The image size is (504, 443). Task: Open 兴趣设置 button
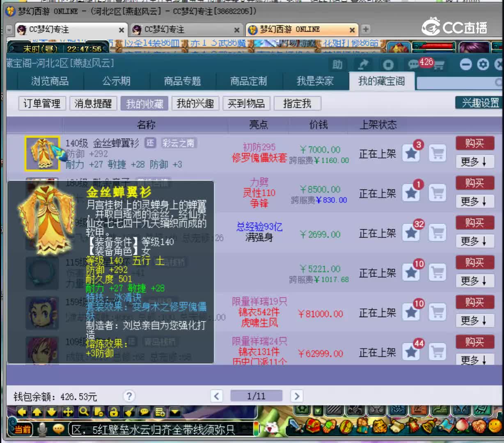[x=479, y=103]
